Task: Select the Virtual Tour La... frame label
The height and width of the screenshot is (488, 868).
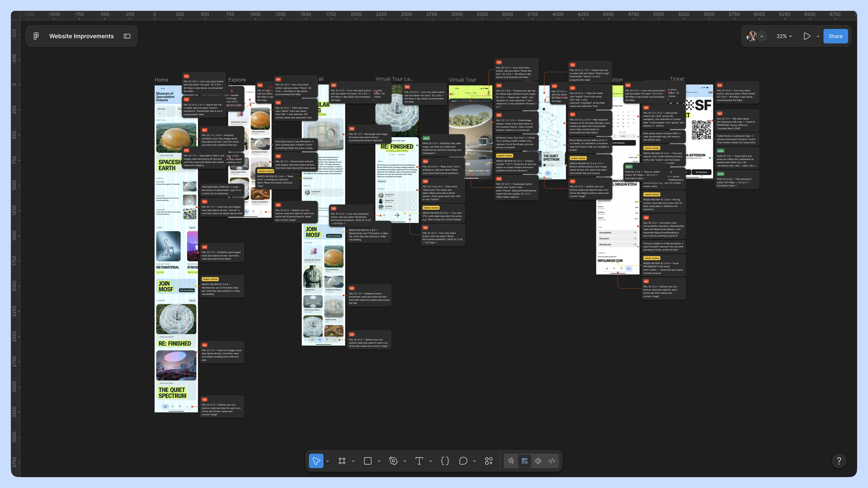Action: tap(395, 79)
